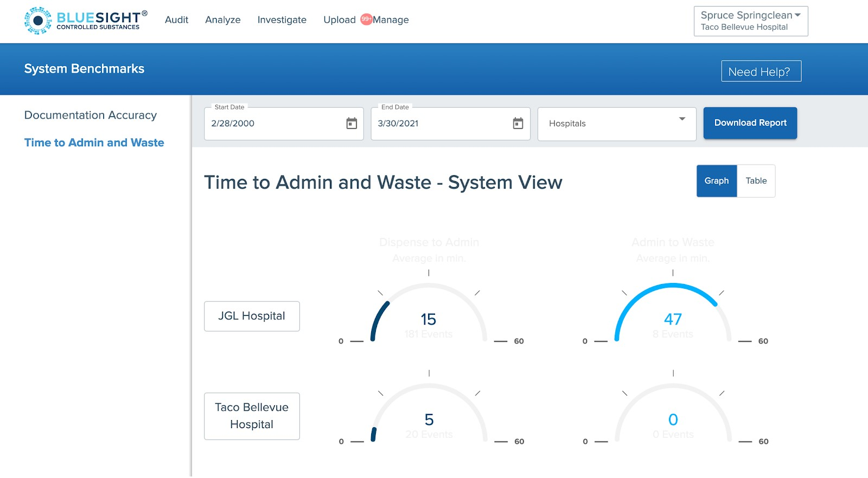
Task: Click the End Date field showing 3/30/2021
Action: (450, 124)
